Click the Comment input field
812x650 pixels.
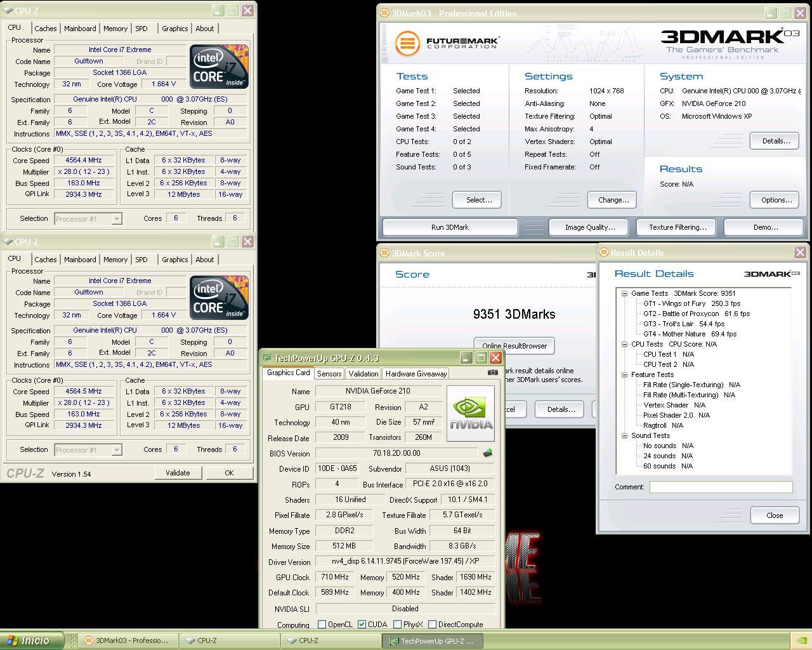(721, 487)
